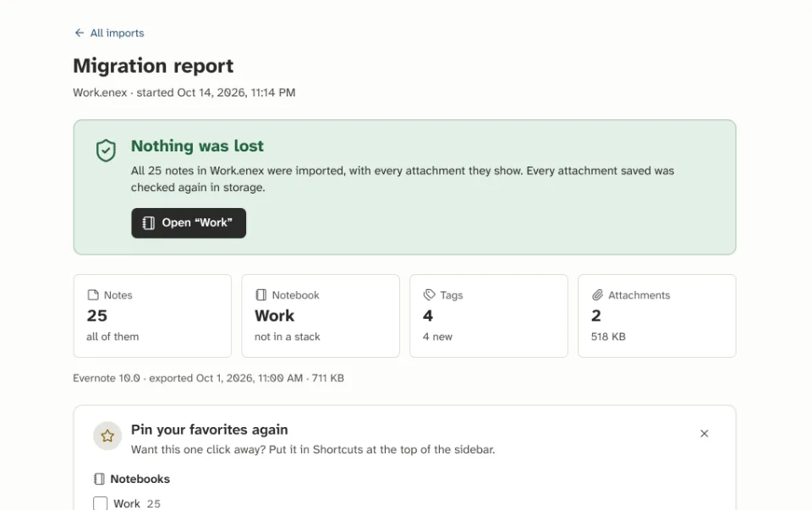Go back to All imports
The height and width of the screenshot is (510, 812).
[x=109, y=33]
